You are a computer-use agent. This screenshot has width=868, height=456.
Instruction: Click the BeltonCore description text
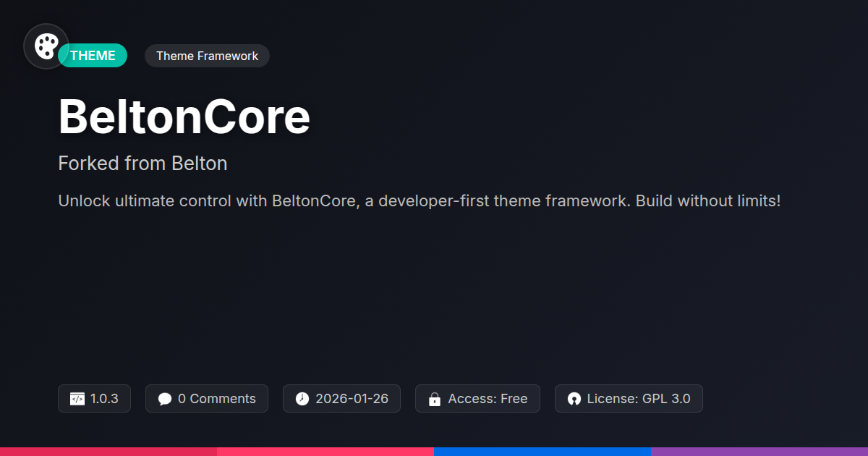pyautogui.click(x=419, y=200)
